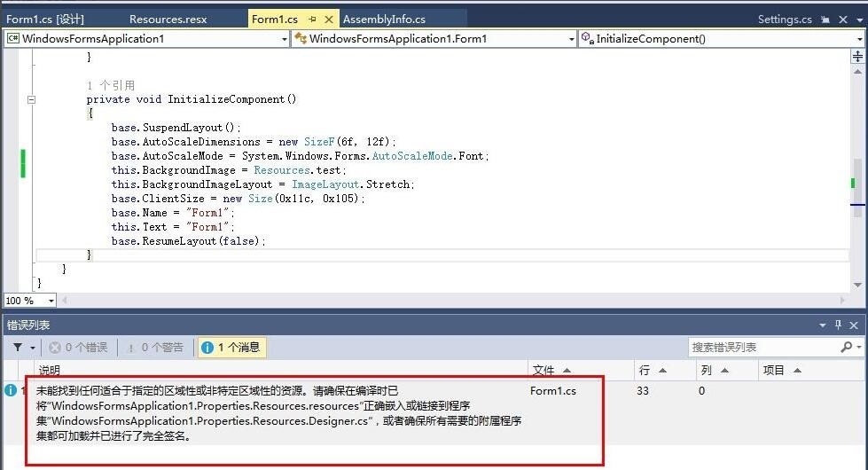Collapse the InitializeComponent method outline
This screenshot has width=868, height=470.
tap(32, 99)
